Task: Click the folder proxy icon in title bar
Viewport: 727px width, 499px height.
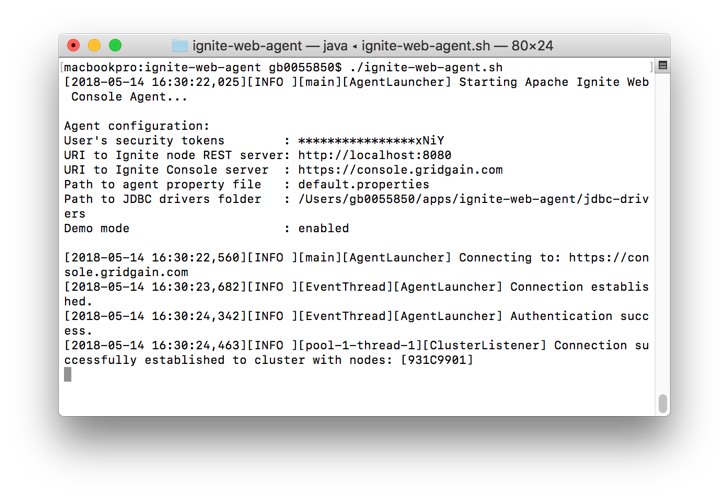Action: (180, 46)
